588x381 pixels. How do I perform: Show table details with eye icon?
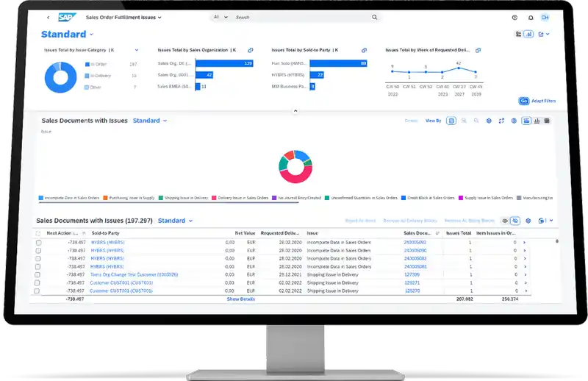click(x=504, y=220)
